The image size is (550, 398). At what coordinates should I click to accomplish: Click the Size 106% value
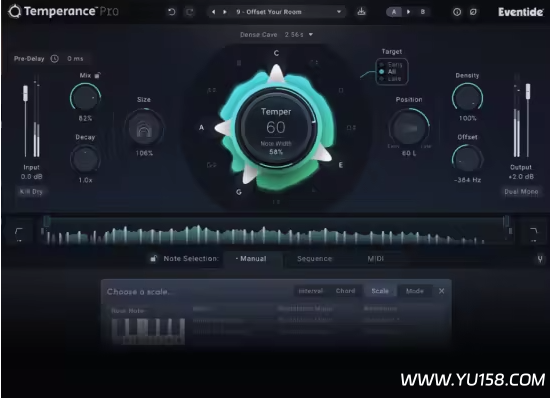pyautogui.click(x=144, y=153)
